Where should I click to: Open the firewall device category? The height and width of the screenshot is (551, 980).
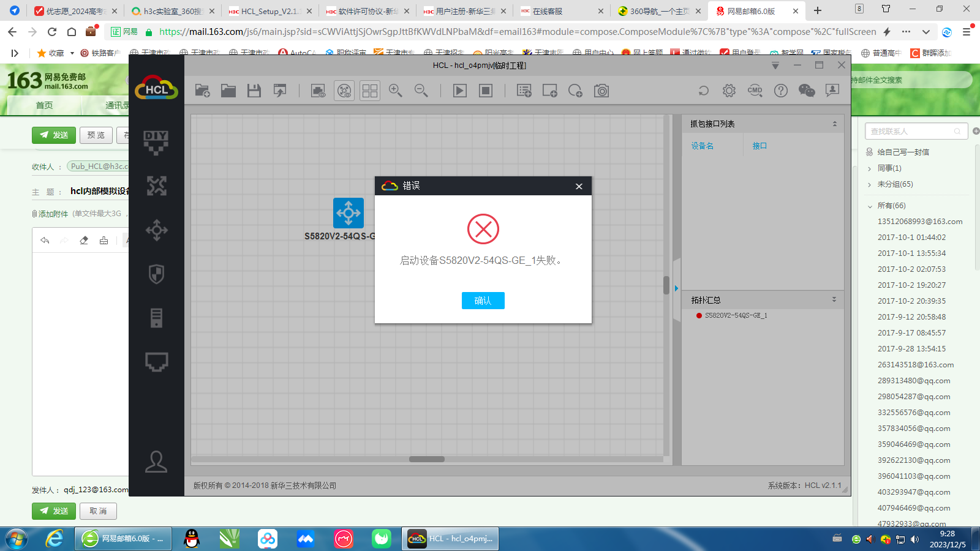(156, 274)
